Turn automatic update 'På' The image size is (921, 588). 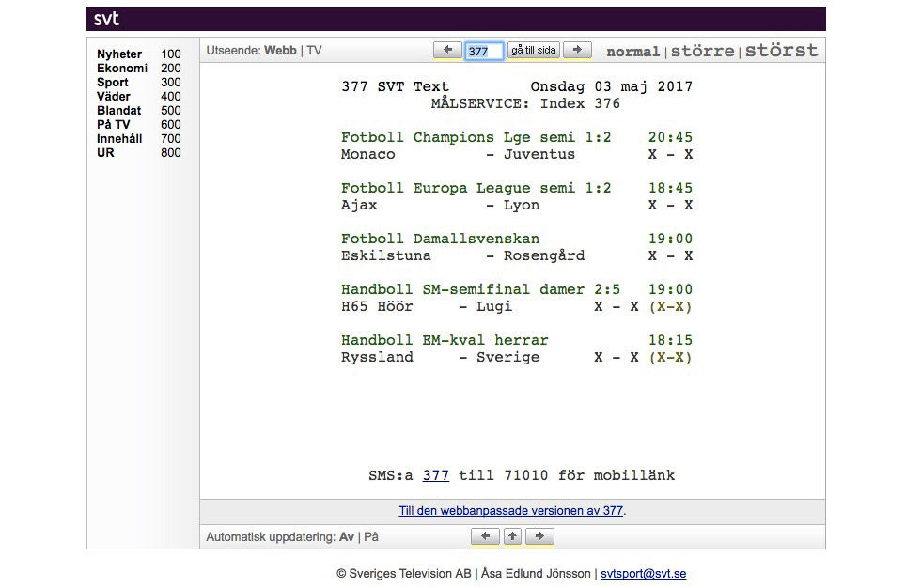point(371,537)
